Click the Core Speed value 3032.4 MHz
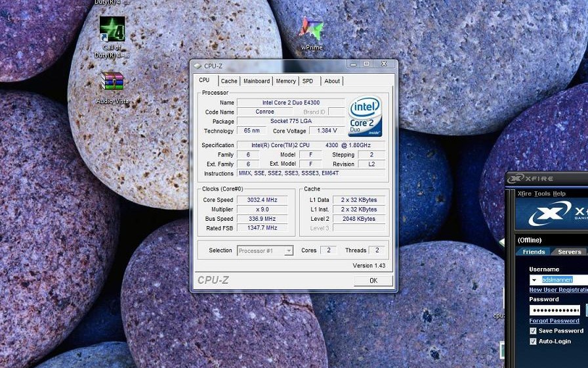The height and width of the screenshot is (368, 588). 262,200
